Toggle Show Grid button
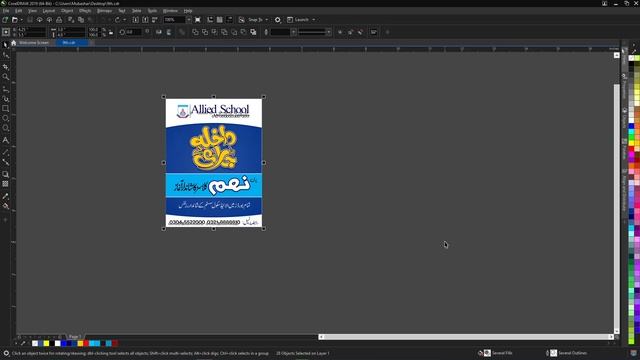 [220, 20]
